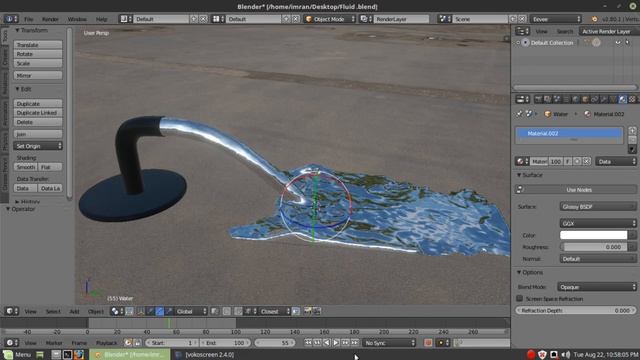
Task: Open the No Sync playback dropdown
Action: point(389,343)
